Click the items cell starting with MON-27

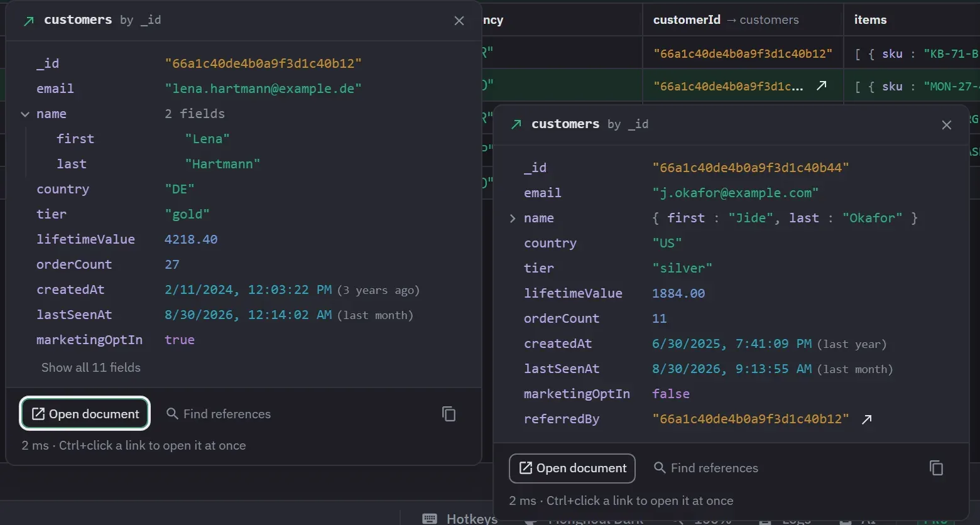coord(912,86)
